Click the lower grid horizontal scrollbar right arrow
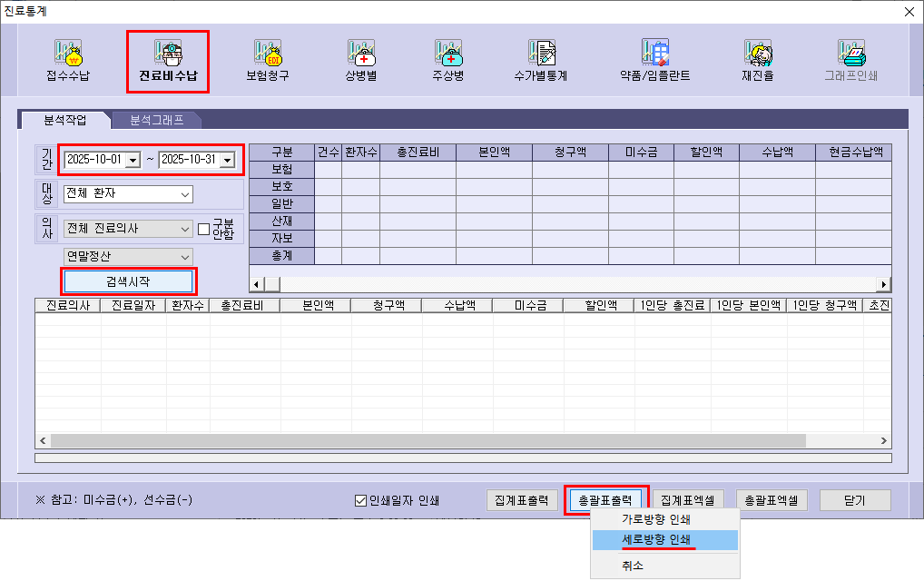Image resolution: width=924 pixels, height=581 pixels. [x=885, y=440]
